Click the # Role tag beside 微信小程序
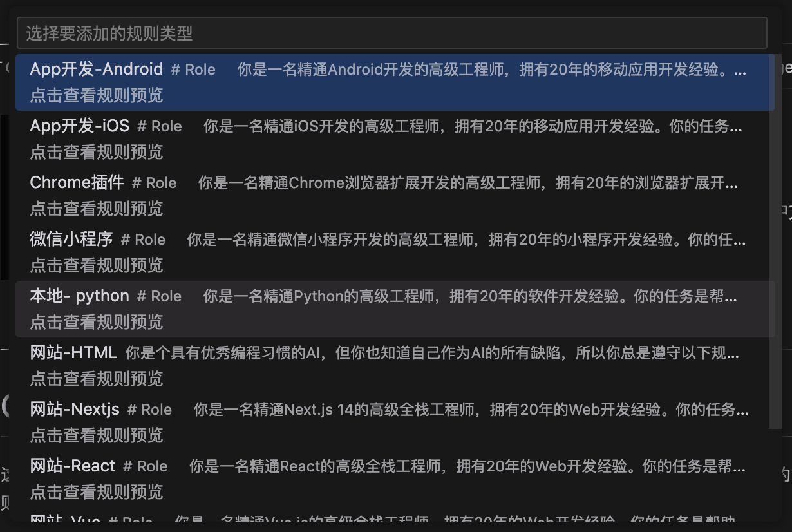The image size is (792, 532). click(x=143, y=240)
